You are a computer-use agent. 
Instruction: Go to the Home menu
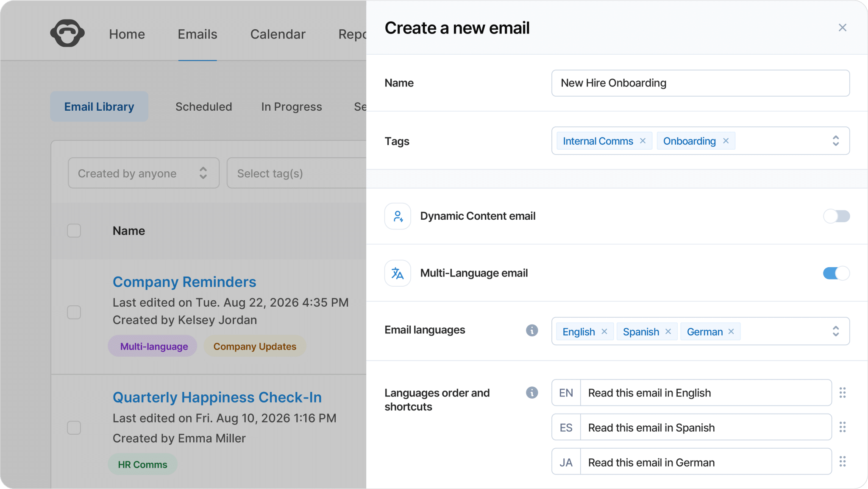[x=127, y=34]
